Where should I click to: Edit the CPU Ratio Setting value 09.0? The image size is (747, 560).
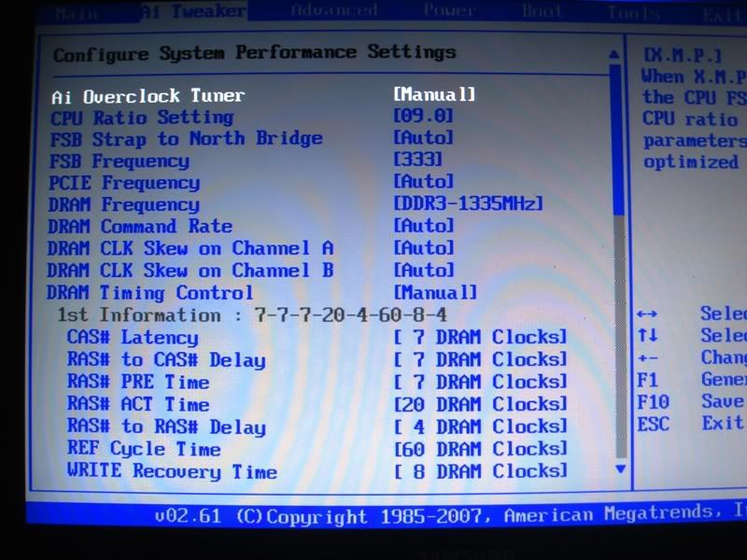tap(423, 117)
